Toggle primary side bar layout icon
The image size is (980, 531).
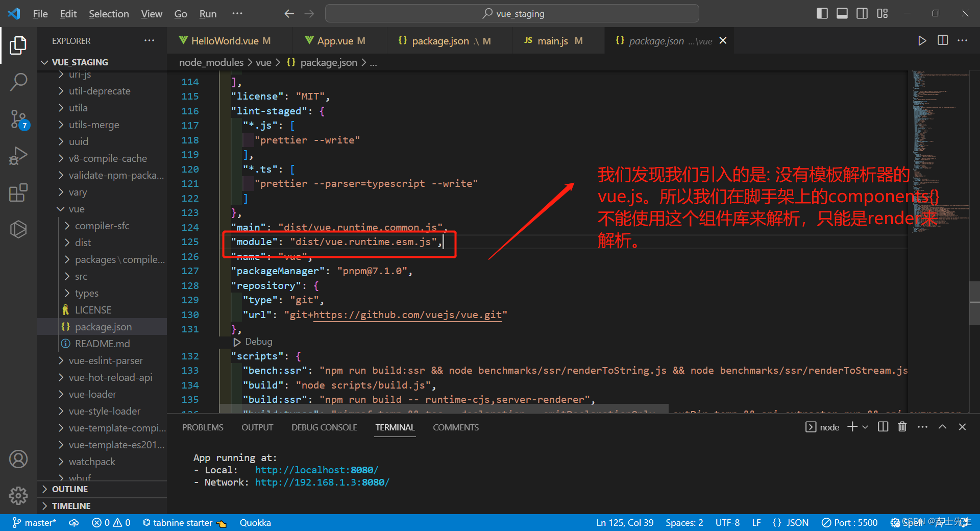822,14
